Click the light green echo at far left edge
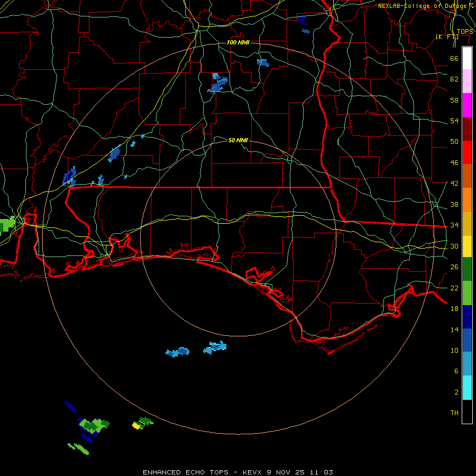476x476 pixels. click(7, 225)
